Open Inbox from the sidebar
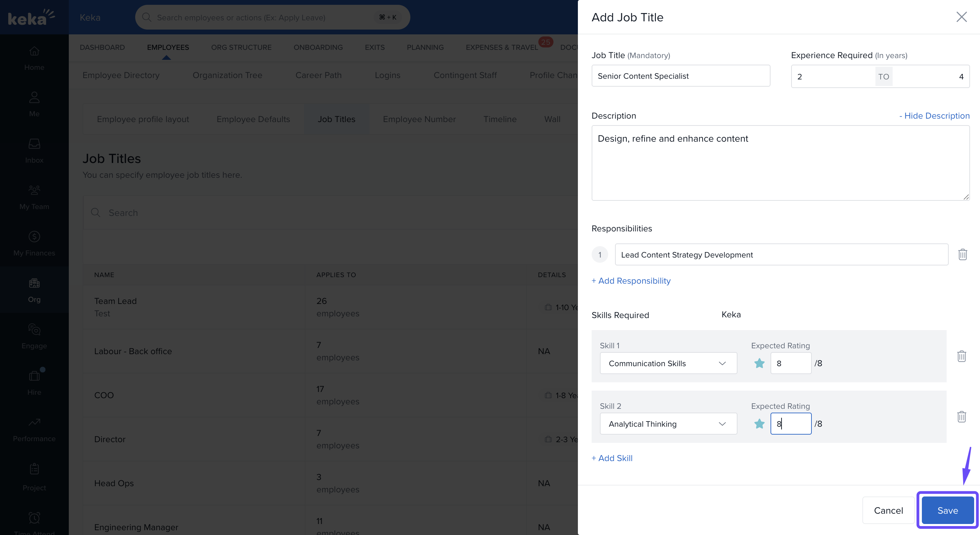The image size is (980, 535). (x=34, y=151)
